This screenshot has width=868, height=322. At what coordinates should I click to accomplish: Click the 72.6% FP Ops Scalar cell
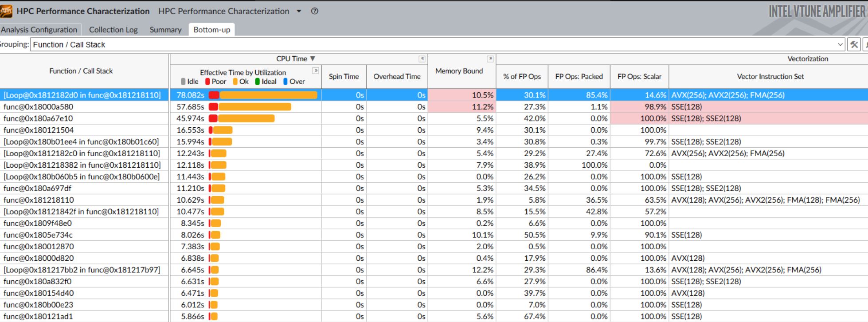pyautogui.click(x=639, y=153)
